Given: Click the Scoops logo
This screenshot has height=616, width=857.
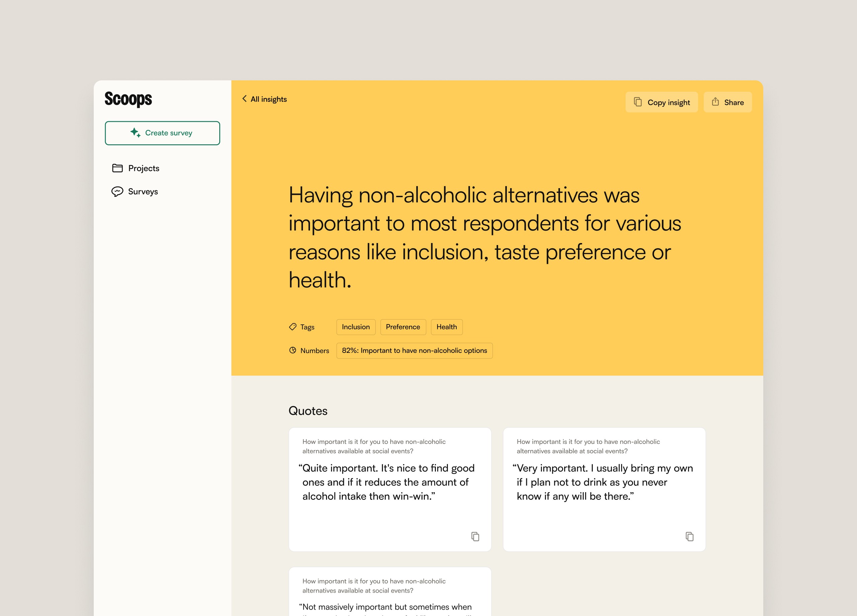Looking at the screenshot, I should point(128,99).
